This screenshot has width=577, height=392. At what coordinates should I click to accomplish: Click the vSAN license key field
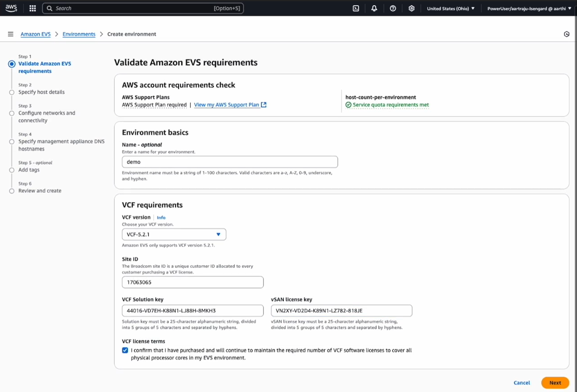[x=341, y=311]
